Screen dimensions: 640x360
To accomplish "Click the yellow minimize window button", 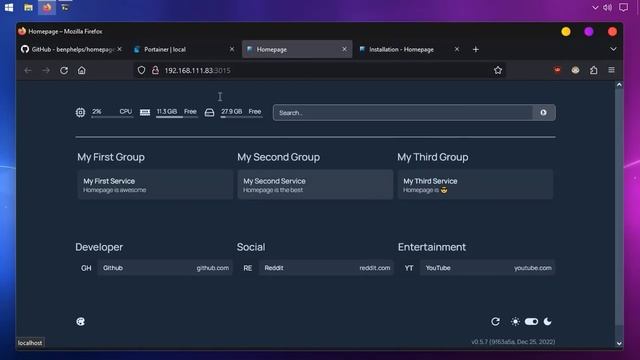I will [x=566, y=31].
